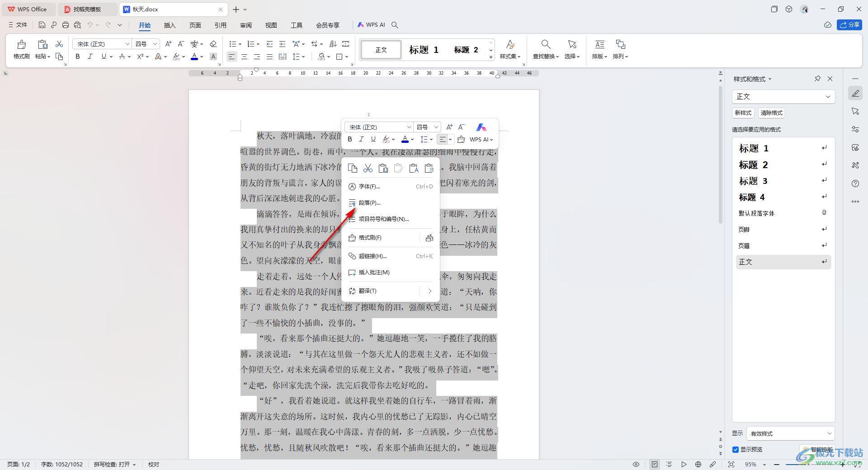This screenshot has height=470, width=868.
Task: Click the WPS AI logo on mini toolbar
Action: [x=481, y=127]
